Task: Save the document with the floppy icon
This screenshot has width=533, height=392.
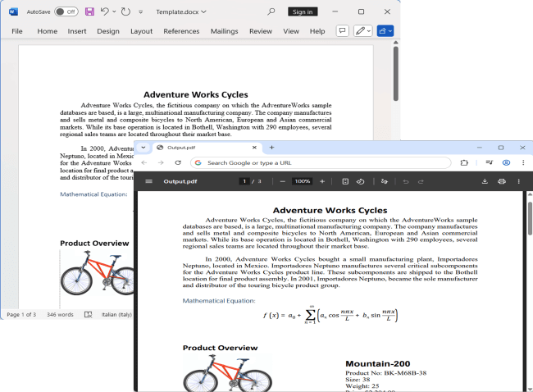Action: (x=89, y=11)
